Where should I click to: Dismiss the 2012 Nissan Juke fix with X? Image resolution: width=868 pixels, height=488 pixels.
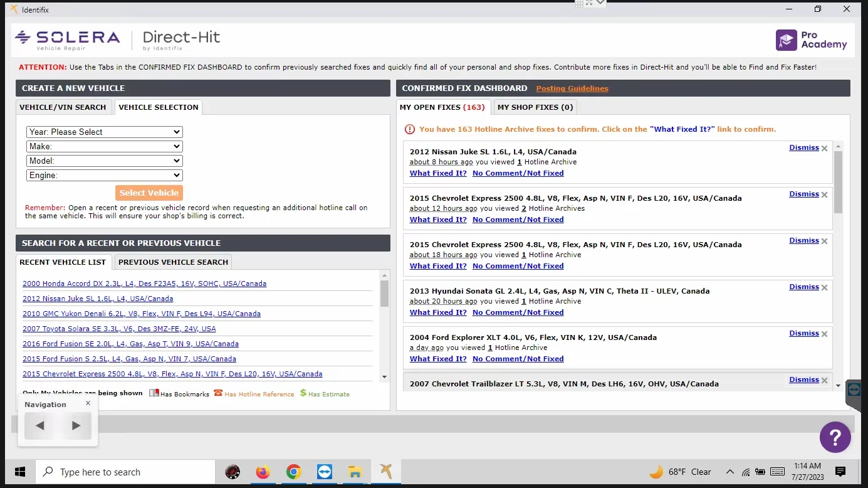[x=824, y=149]
